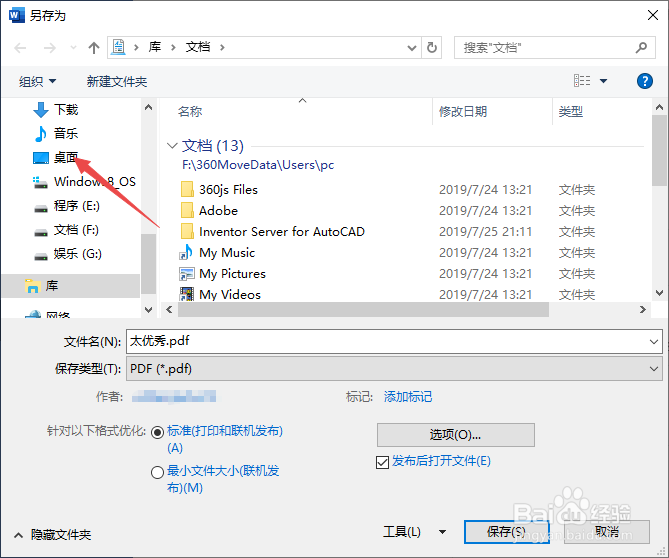The width and height of the screenshot is (669, 558).
Task: Select the 360js Files folder icon
Action: click(x=187, y=189)
